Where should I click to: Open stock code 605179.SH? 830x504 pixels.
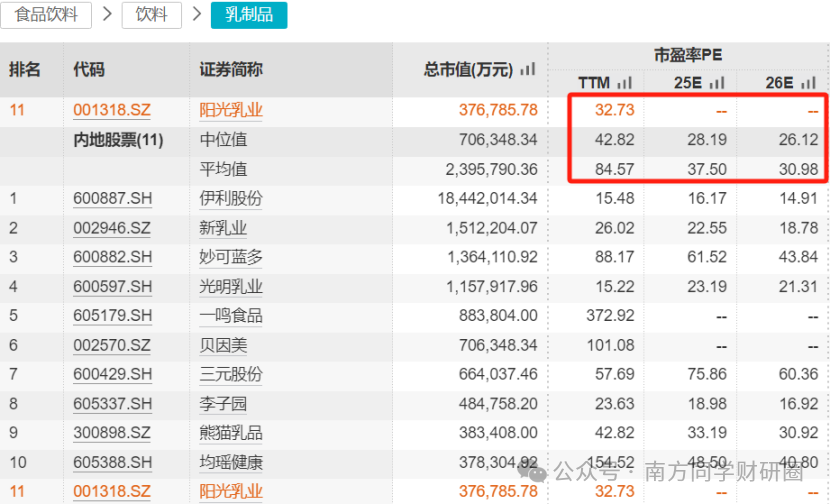(x=112, y=316)
